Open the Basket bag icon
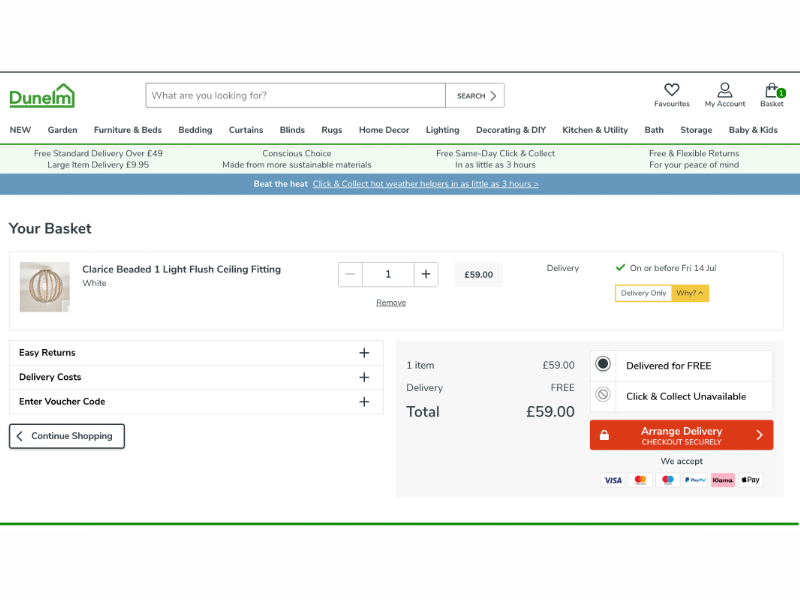Image resolution: width=800 pixels, height=600 pixels. click(x=772, y=91)
